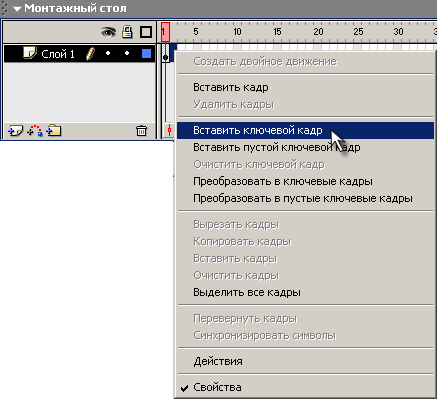Click the blue outline color square of Слой 1

coord(146,53)
